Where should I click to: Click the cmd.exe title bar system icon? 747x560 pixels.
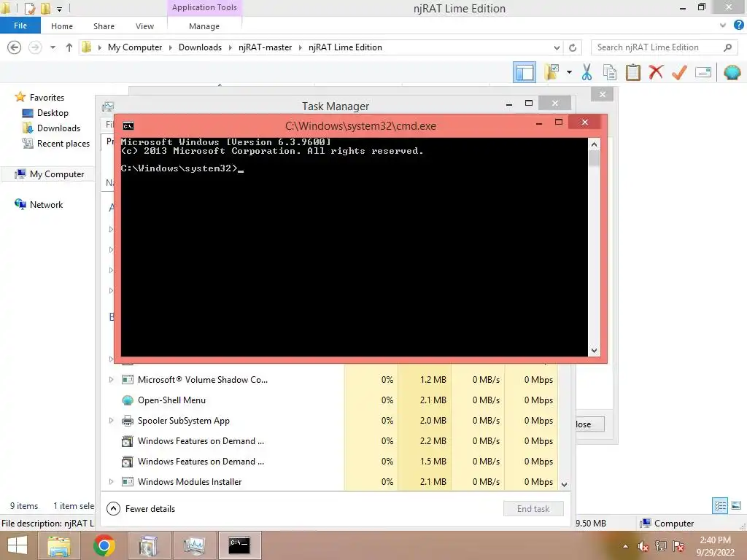[x=128, y=126]
